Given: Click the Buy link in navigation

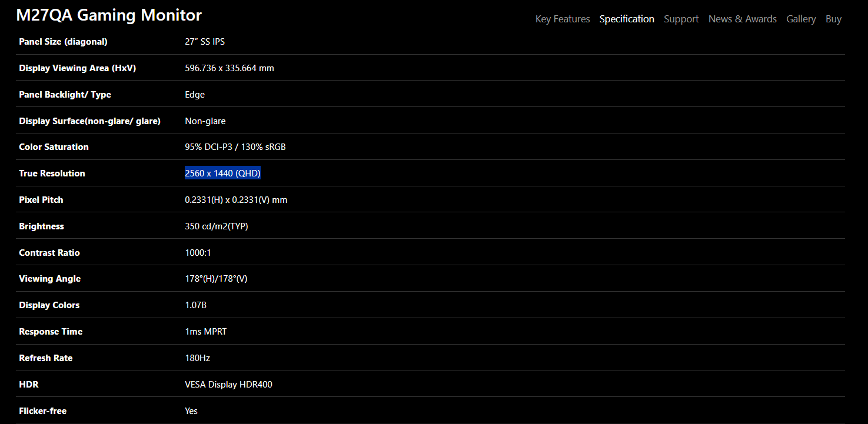Looking at the screenshot, I should [833, 19].
